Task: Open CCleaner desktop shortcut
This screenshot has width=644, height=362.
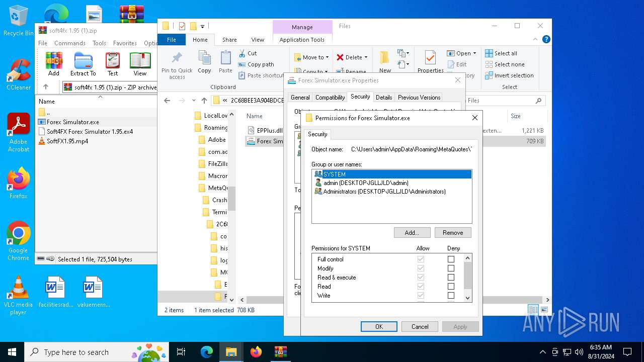Action: pyautogui.click(x=18, y=74)
